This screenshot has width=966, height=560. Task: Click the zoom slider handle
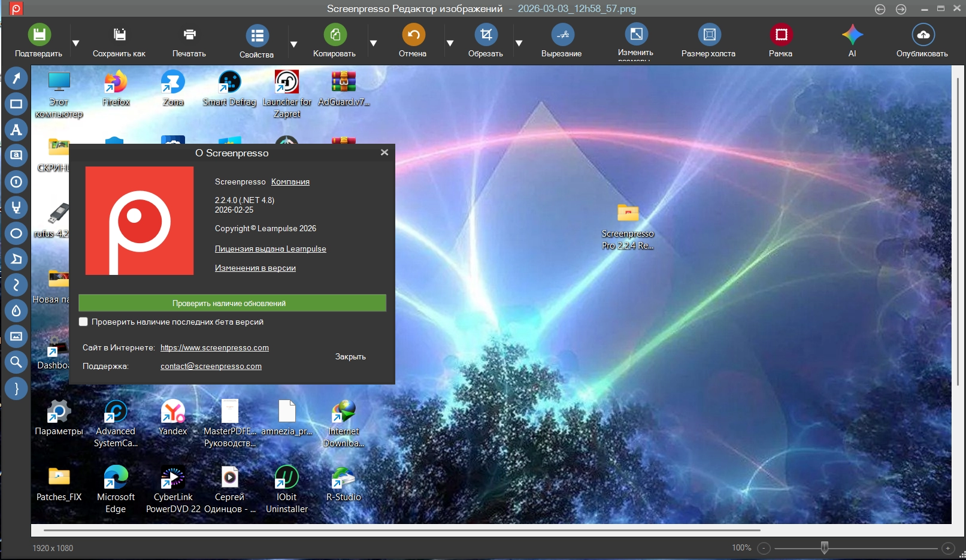[825, 547]
